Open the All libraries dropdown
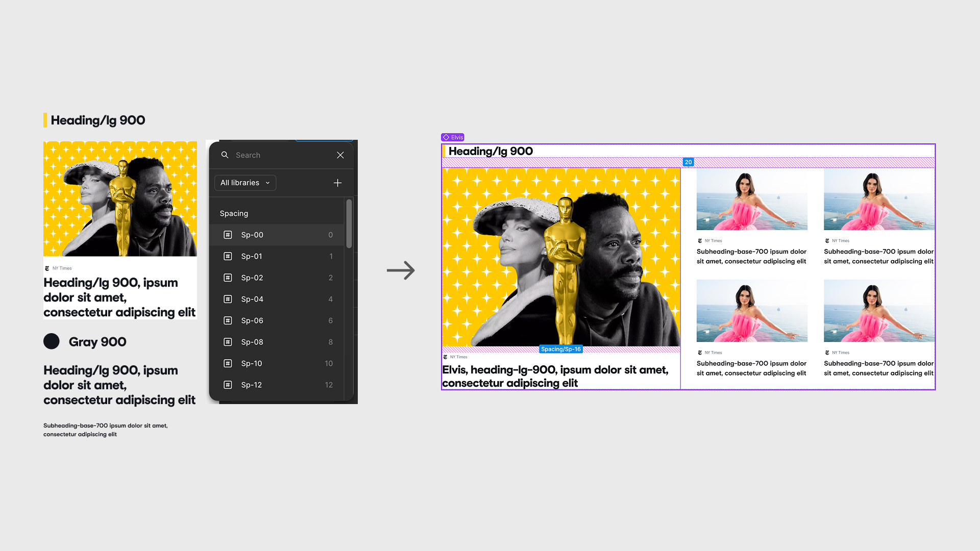 click(x=245, y=183)
